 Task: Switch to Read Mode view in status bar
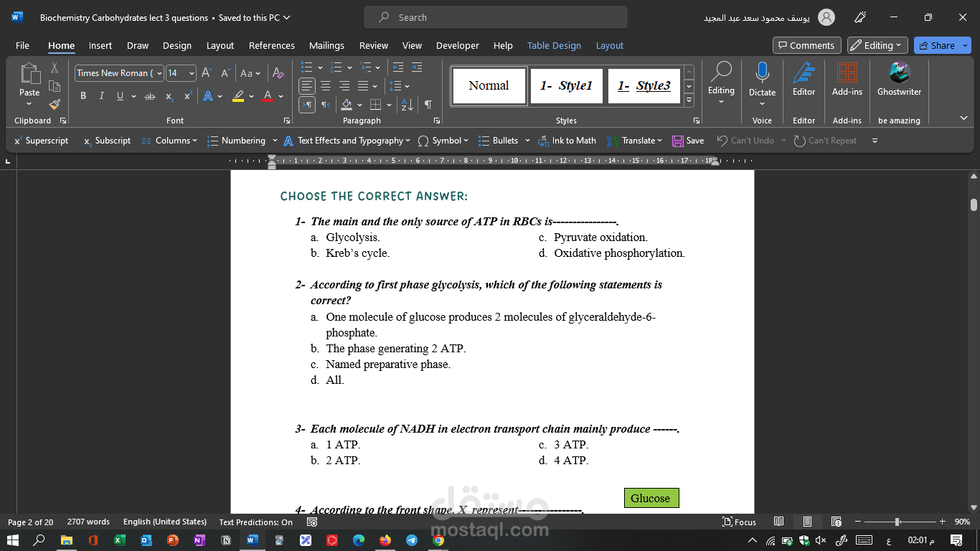click(778, 522)
